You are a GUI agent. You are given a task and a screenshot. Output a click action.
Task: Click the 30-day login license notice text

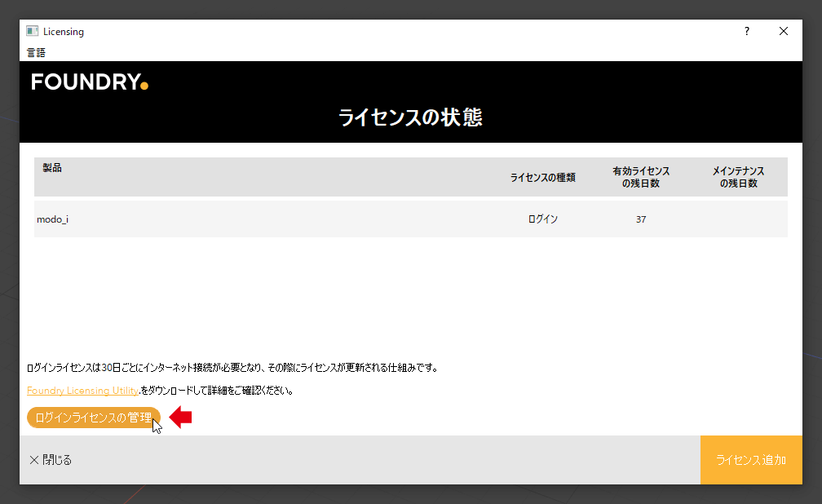(232, 368)
